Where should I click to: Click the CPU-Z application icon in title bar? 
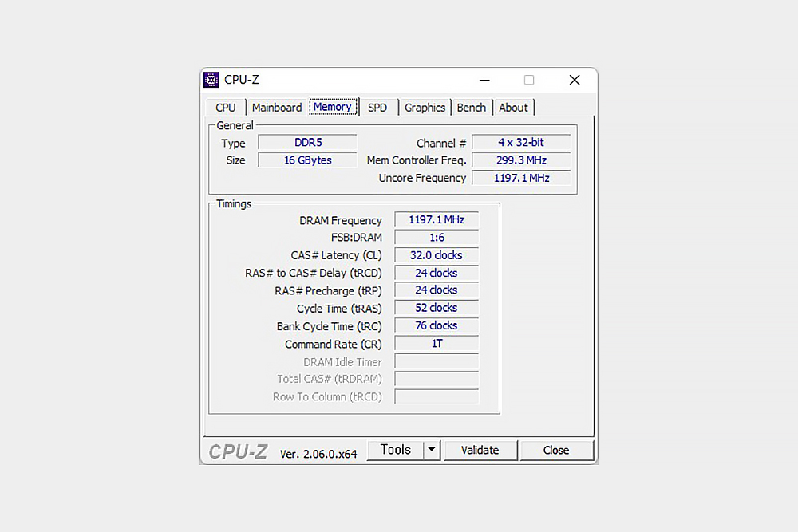click(x=211, y=80)
